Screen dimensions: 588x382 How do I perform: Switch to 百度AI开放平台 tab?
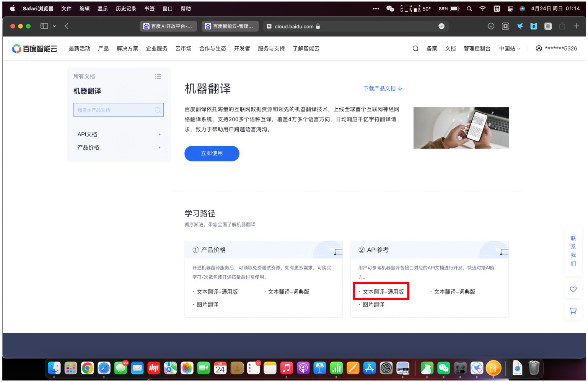pyautogui.click(x=168, y=26)
